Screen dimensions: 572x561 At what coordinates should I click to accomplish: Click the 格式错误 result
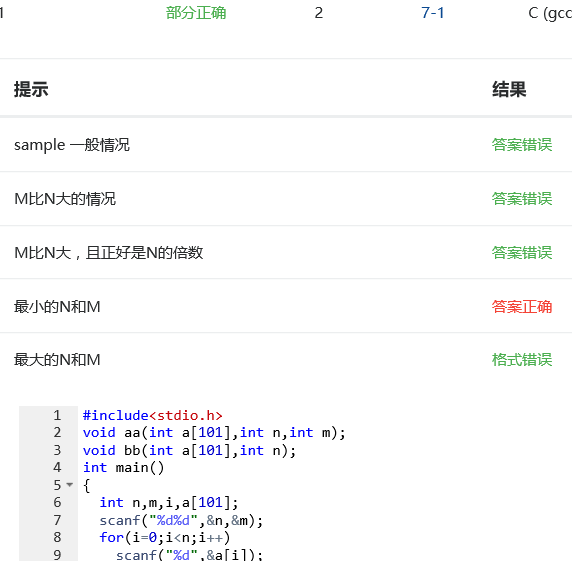tap(522, 360)
